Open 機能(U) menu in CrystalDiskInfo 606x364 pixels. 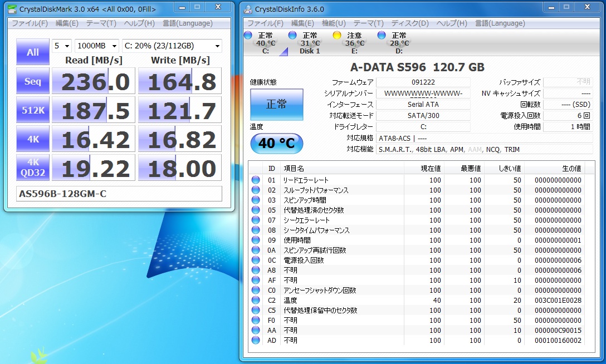(334, 23)
